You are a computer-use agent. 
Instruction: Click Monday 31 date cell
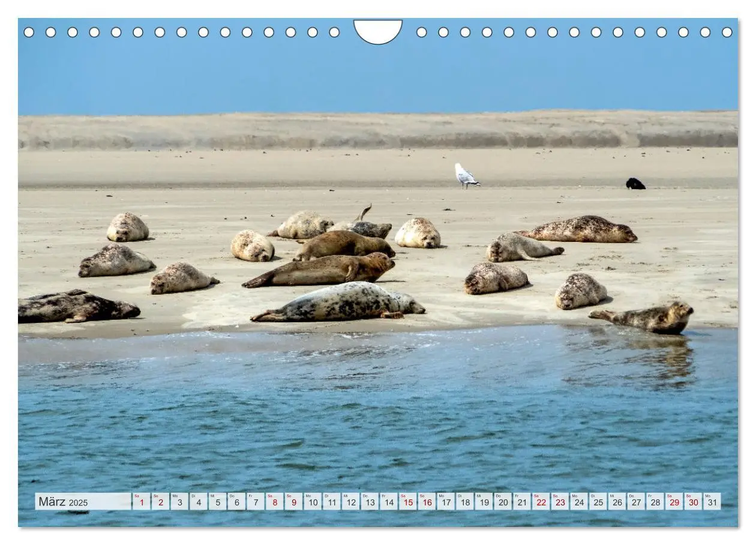712,502
